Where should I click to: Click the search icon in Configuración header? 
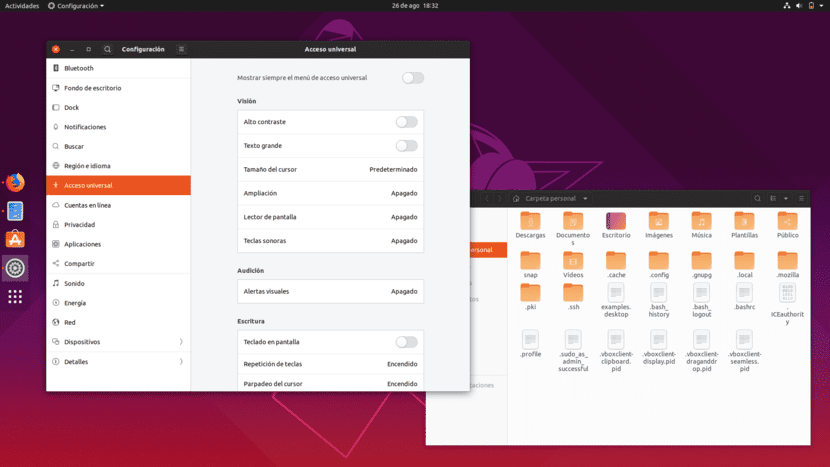(107, 49)
